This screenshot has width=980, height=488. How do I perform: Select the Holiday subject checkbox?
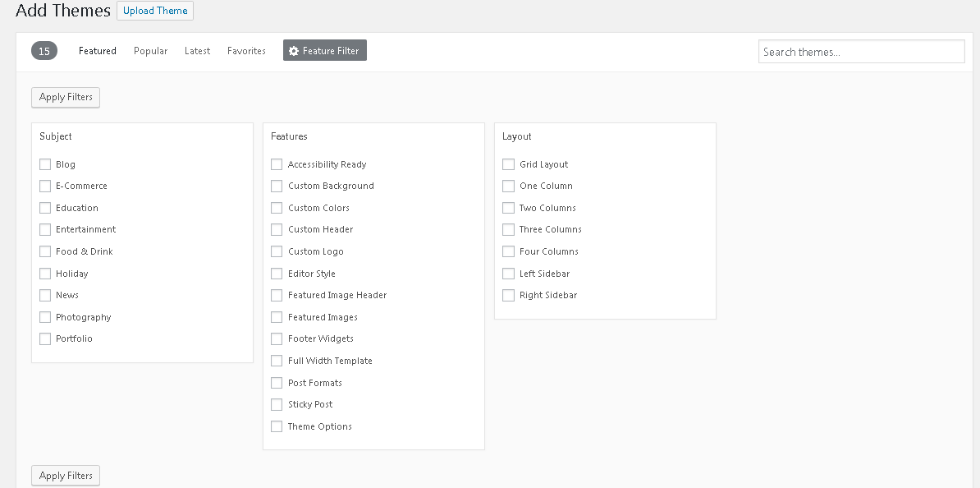[x=45, y=273]
